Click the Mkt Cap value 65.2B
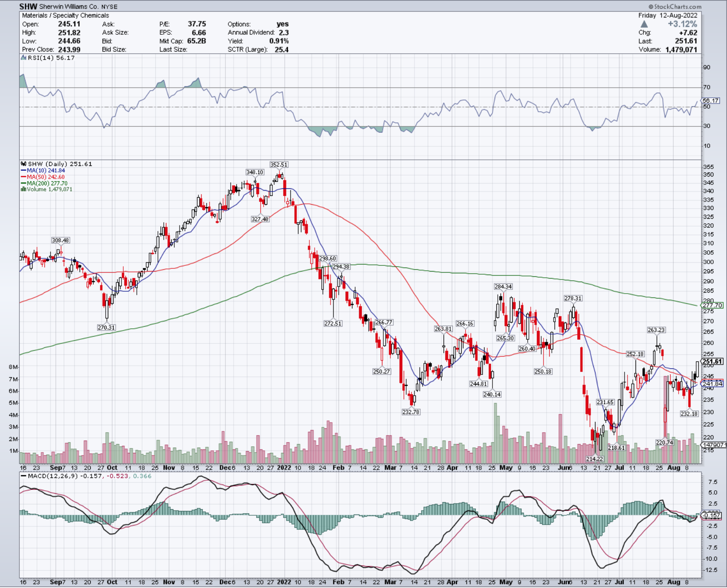 (x=197, y=41)
